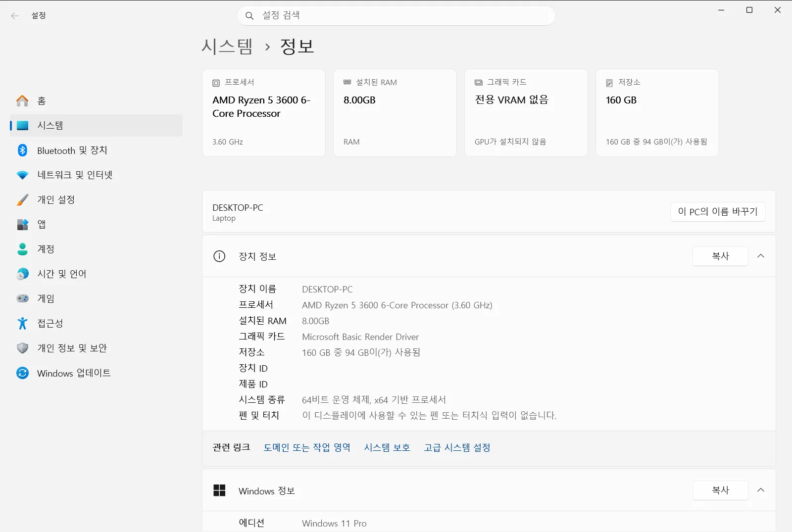Click the Windows 11 Pro edition value
The image size is (792, 532).
tap(334, 524)
